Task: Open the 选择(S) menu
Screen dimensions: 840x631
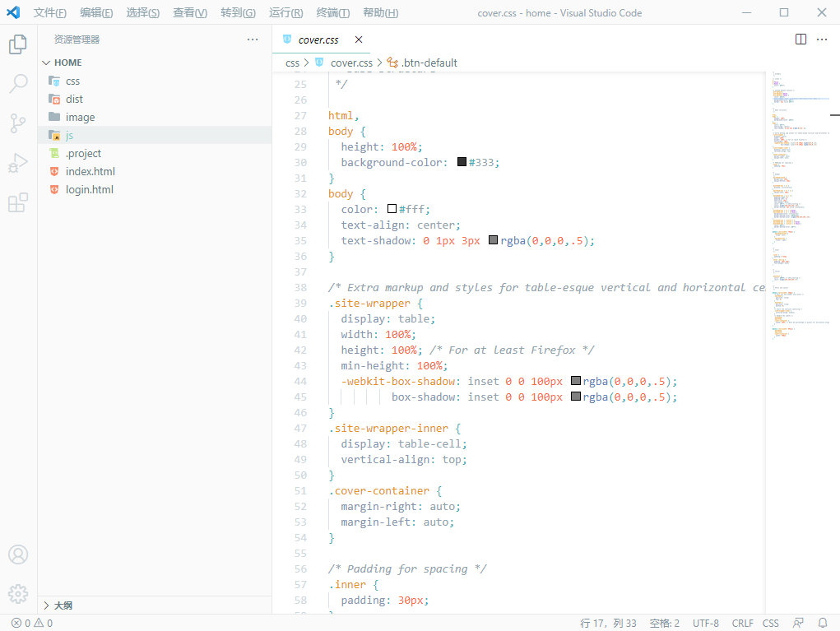Action: [143, 13]
